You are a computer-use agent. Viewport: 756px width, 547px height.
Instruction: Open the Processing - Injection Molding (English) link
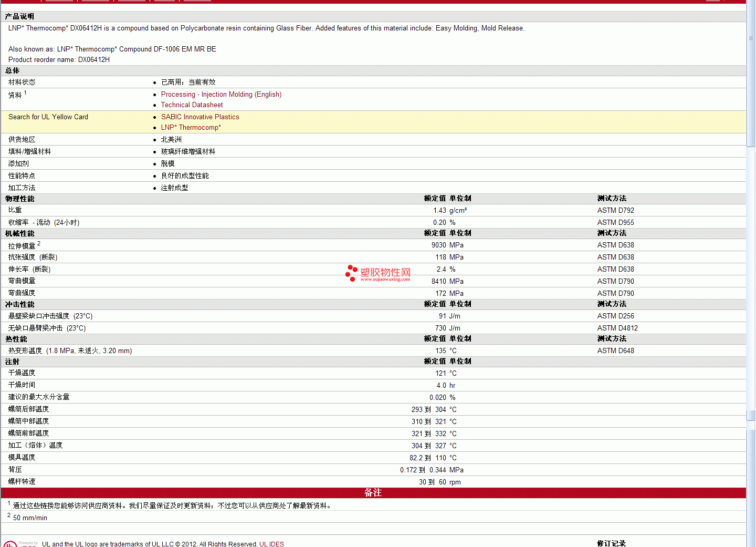[x=221, y=95]
